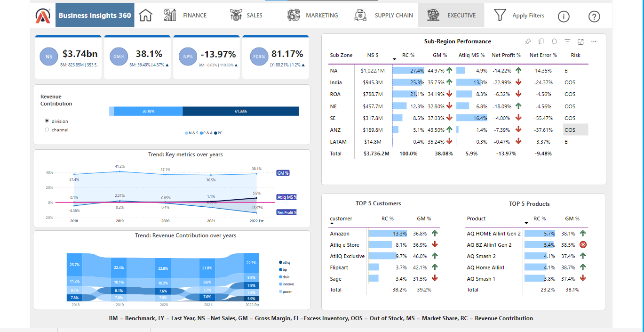
Task: Open the help question mark icon
Action: (594, 16)
